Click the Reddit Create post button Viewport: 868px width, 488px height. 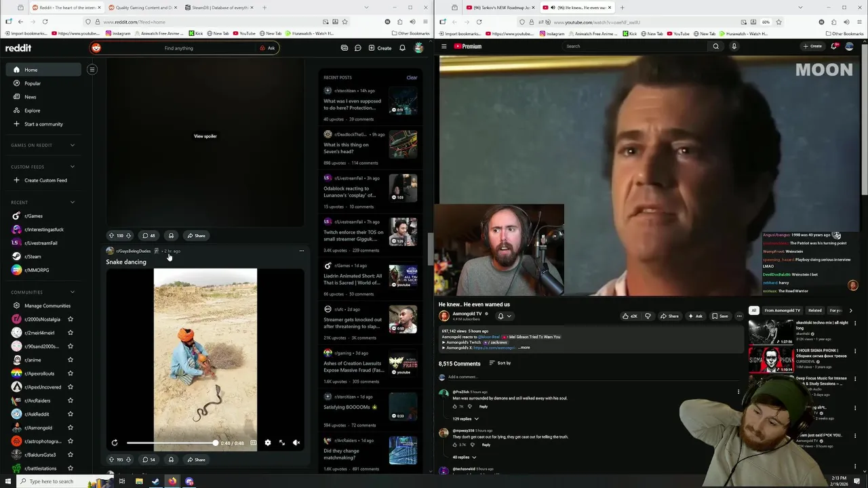tap(380, 48)
